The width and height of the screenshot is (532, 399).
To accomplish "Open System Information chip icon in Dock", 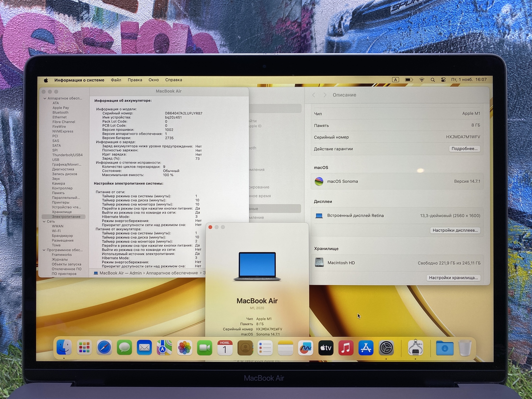I will pyautogui.click(x=415, y=348).
